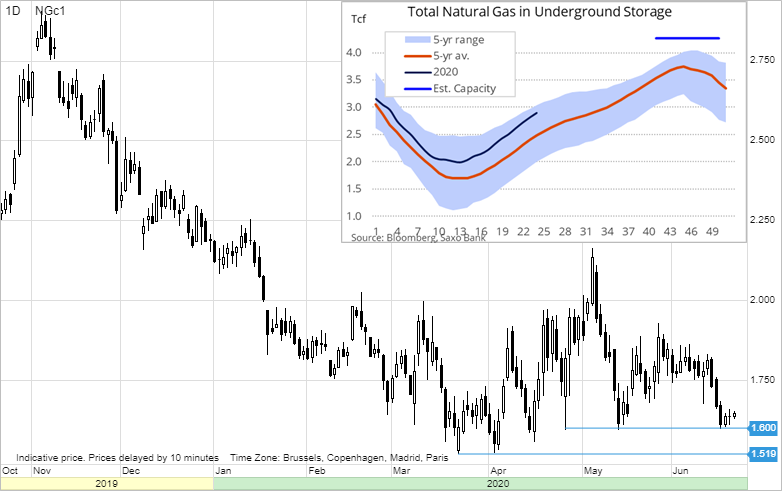The width and height of the screenshot is (782, 491).
Task: Click the Est. Capacity legend entry
Action: pos(450,89)
